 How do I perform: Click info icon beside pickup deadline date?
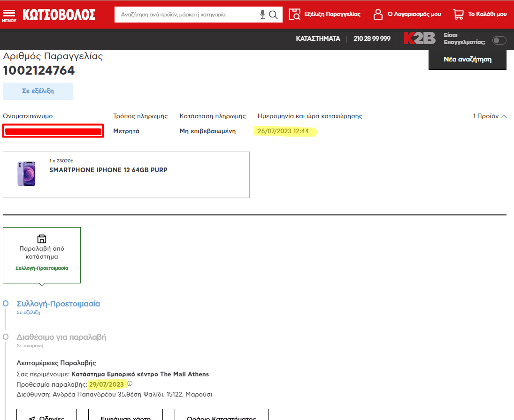pyautogui.click(x=130, y=384)
